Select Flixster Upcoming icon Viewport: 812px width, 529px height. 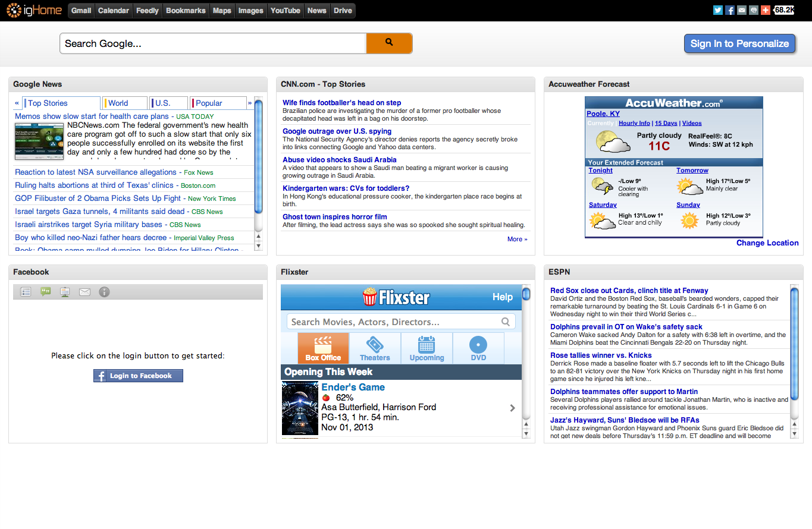[427, 348]
